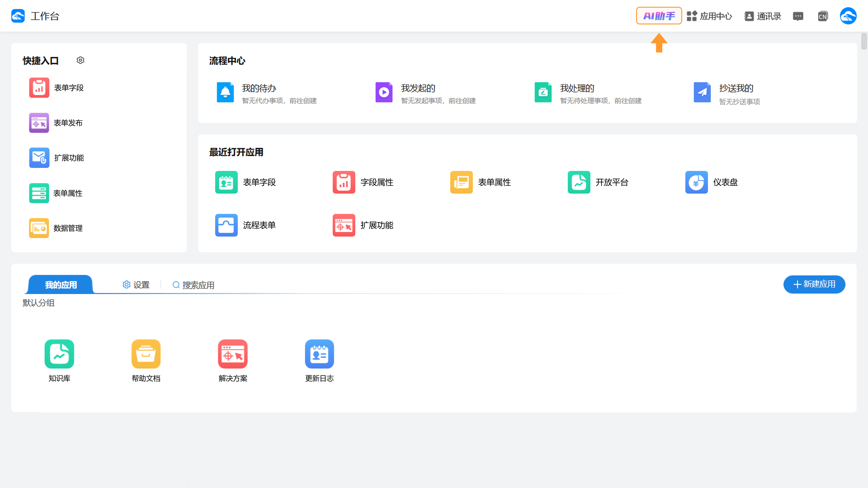Viewport: 868px width, 488px height.
Task: Click the 我处理的 title text
Action: tap(577, 88)
